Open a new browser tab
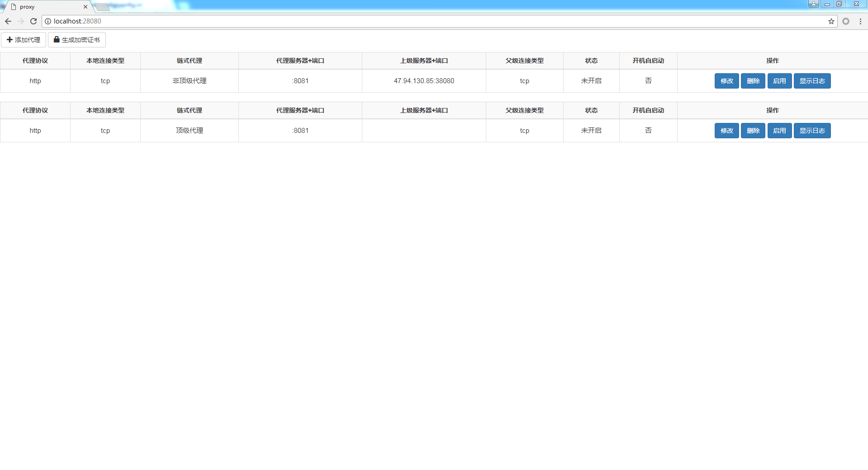This screenshot has width=868, height=470. [x=102, y=7]
